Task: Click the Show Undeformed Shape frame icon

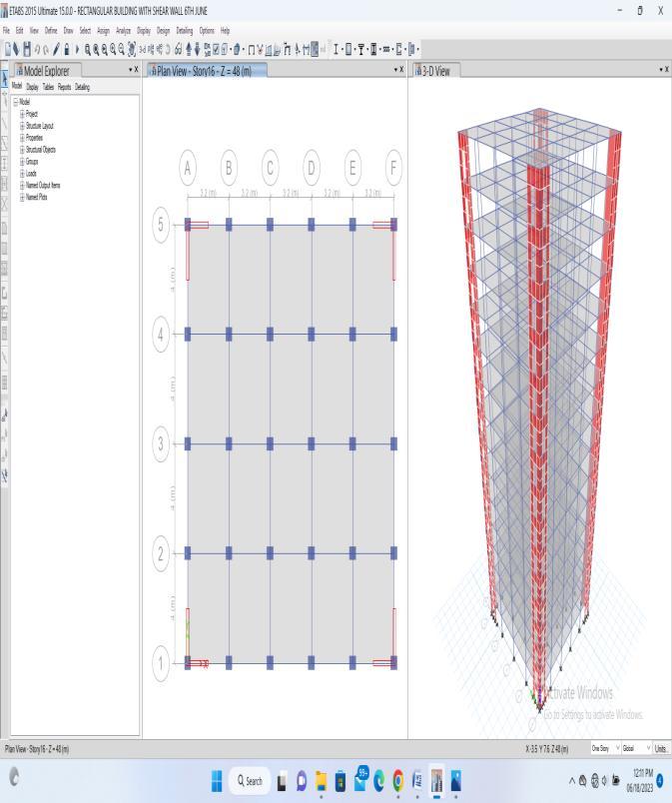Action: (252, 50)
